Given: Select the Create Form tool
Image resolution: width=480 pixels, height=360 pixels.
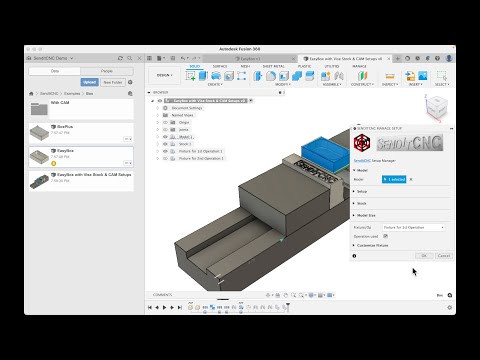Looking at the screenshot, I should (x=241, y=76).
